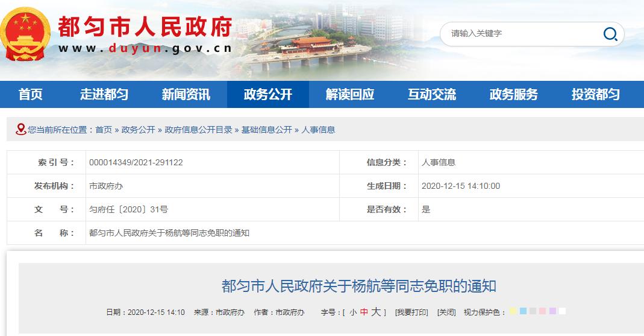This screenshot has width=644, height=336.
Task: Select the 是 validity value
Action: (426, 209)
